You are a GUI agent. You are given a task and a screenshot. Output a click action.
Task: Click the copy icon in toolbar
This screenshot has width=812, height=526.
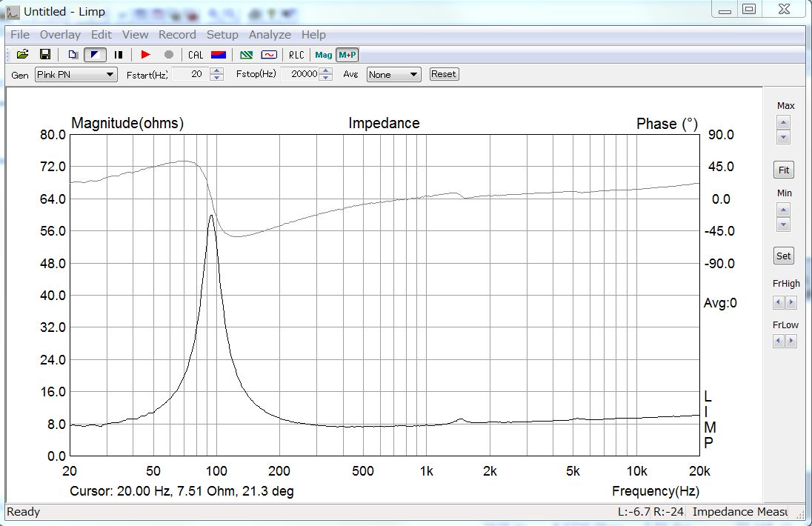(73, 54)
